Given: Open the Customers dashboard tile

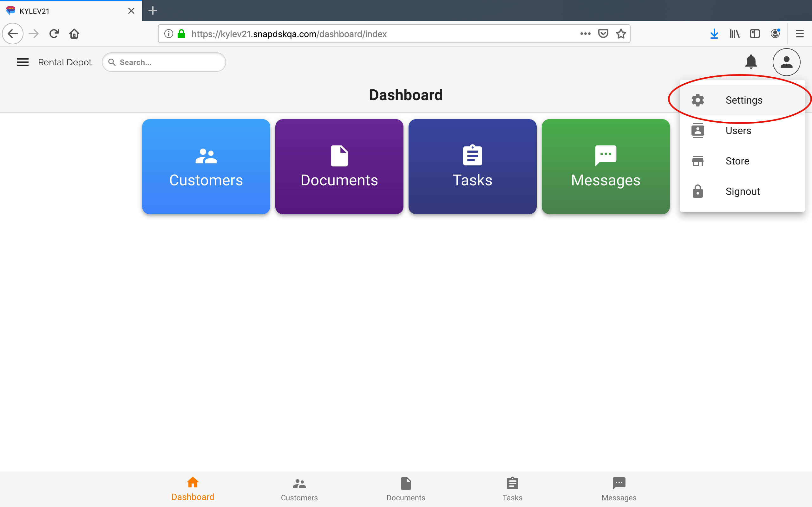Looking at the screenshot, I should (206, 167).
